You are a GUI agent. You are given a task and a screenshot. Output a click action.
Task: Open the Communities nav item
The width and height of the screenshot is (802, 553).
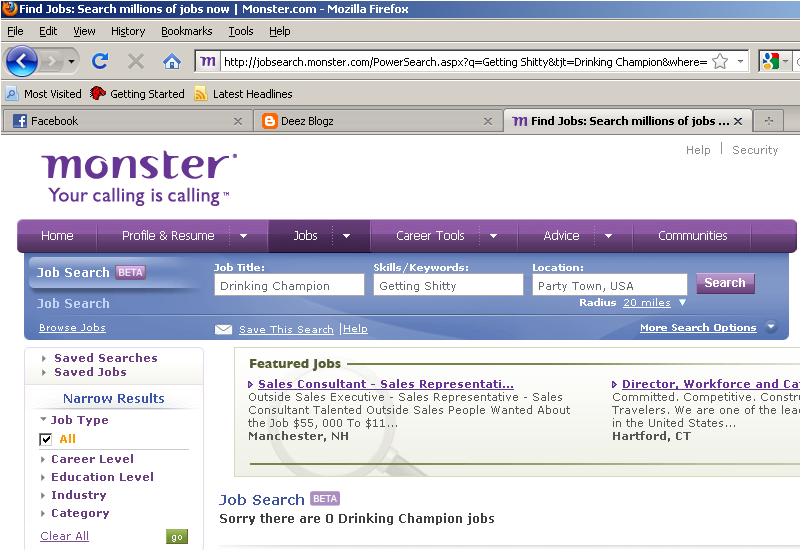point(693,236)
